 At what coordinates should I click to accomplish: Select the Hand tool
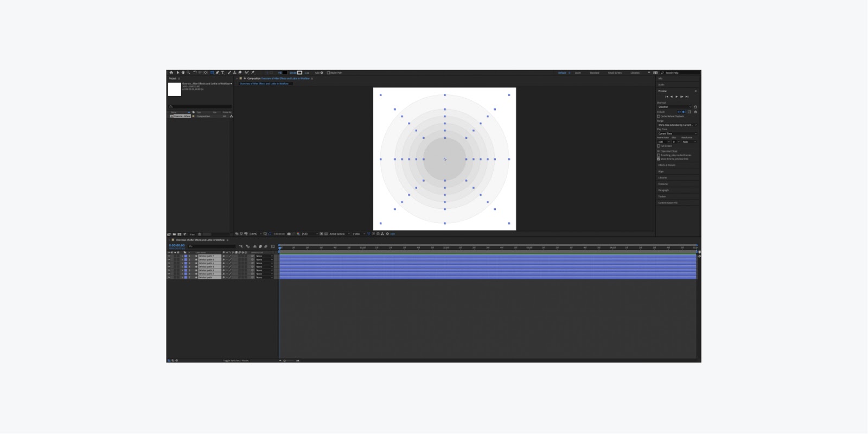click(x=183, y=73)
